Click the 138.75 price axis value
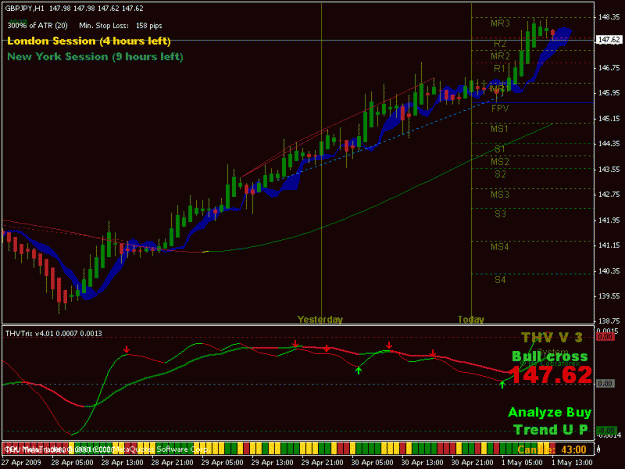 [609, 321]
